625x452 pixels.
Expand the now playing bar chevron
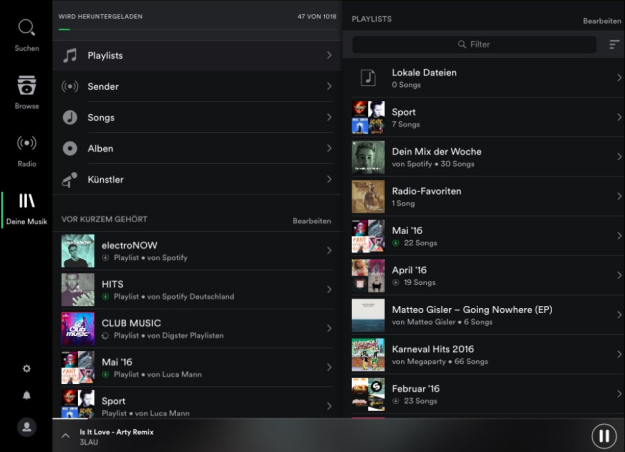[66, 436]
